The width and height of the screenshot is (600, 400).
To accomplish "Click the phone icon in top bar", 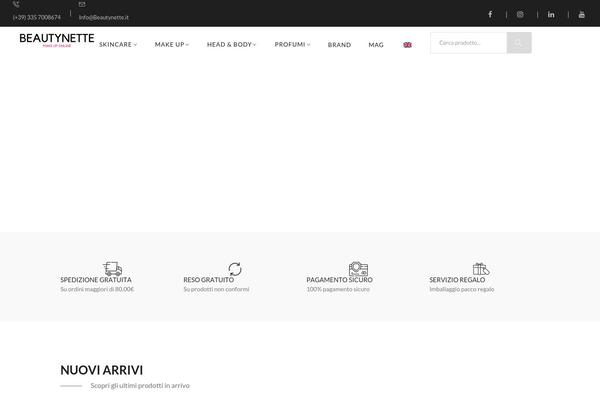I will (x=16, y=4).
